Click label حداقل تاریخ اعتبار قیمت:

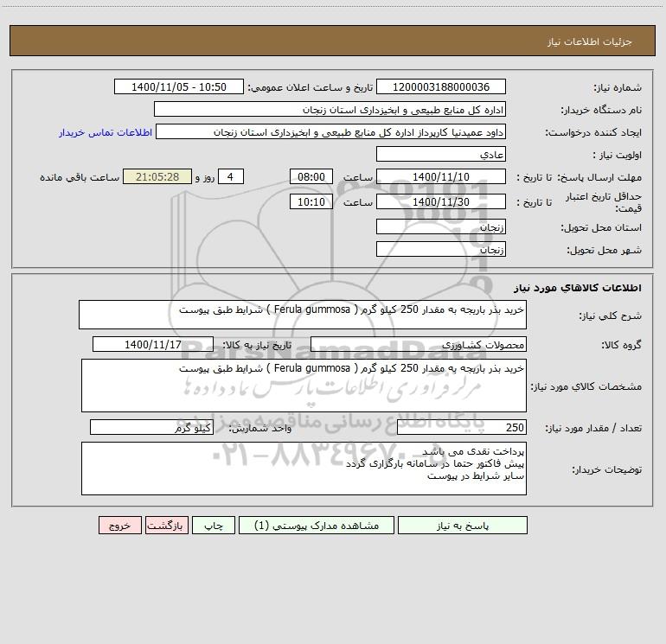click(x=603, y=202)
